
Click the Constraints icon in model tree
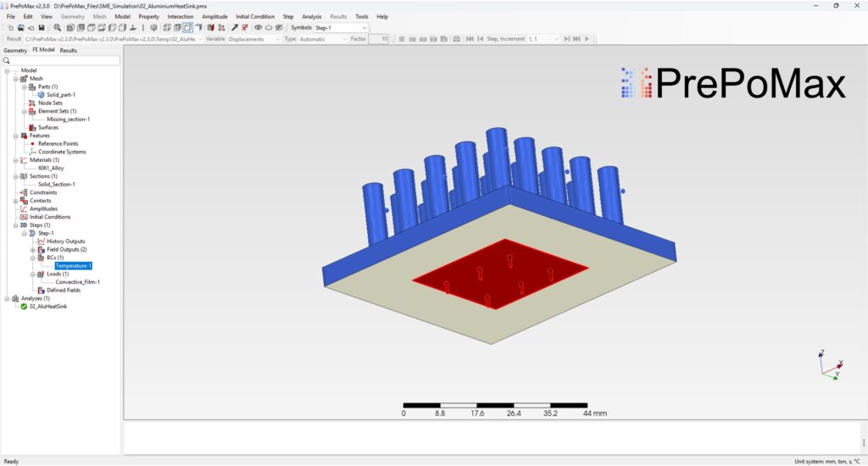[x=24, y=192]
